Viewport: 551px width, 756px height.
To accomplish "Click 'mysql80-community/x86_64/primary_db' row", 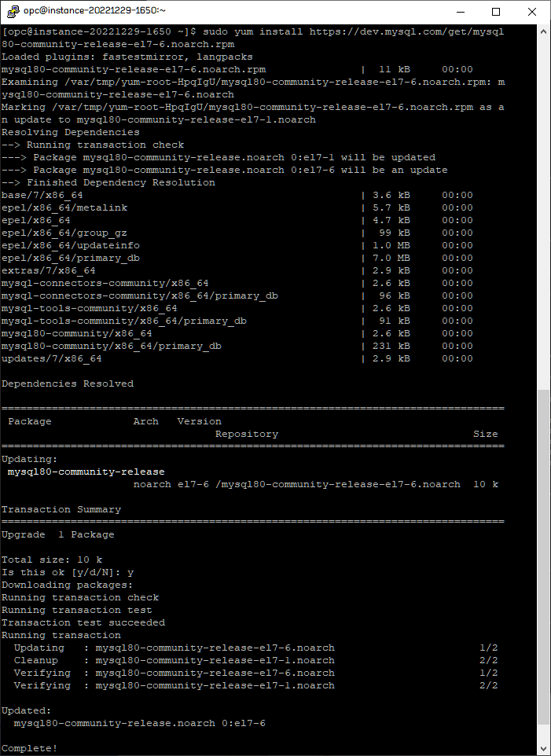I will tap(237, 346).
